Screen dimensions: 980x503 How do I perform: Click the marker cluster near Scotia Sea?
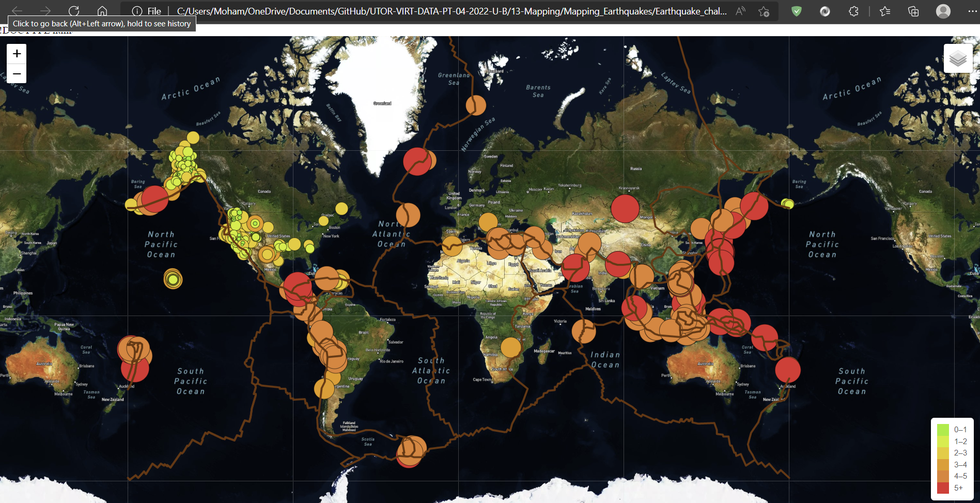[x=412, y=451]
